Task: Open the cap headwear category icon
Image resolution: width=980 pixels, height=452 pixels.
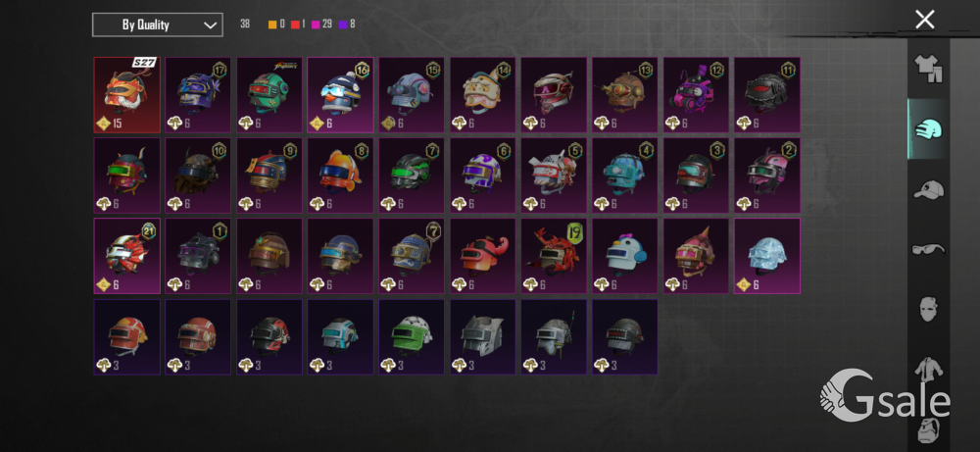Action: (x=928, y=189)
